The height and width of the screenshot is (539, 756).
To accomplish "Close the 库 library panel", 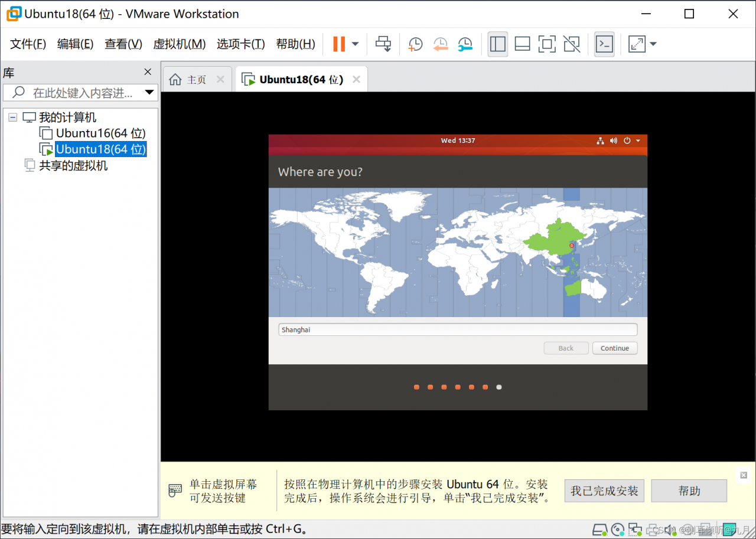I will coord(148,72).
